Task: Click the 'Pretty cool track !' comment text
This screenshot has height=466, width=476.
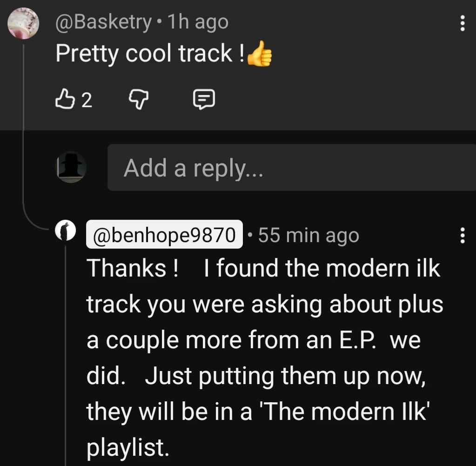Action: point(150,54)
